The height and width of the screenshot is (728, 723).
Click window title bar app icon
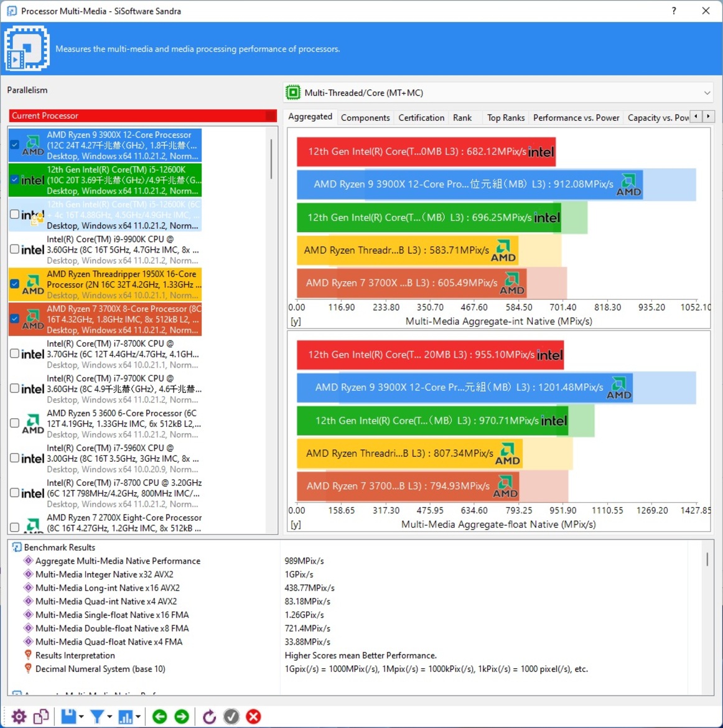point(12,11)
